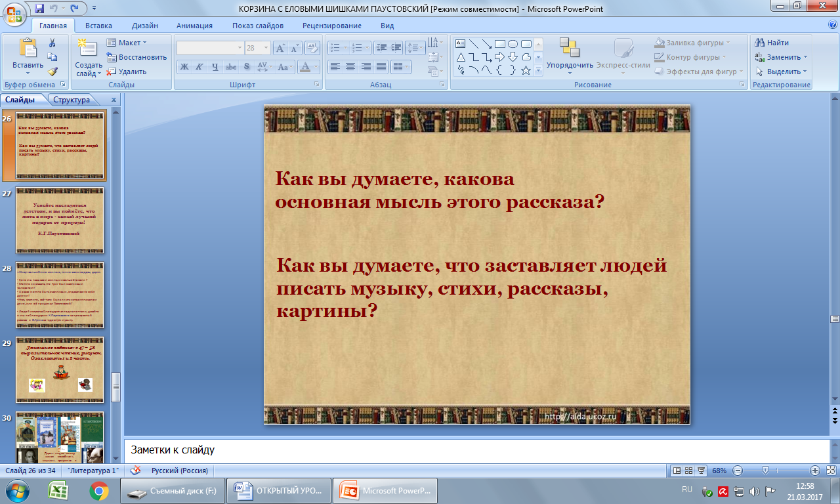This screenshot has height=504, width=840.
Task: Open the Заменить dropdown arrow
Action: pos(805,57)
